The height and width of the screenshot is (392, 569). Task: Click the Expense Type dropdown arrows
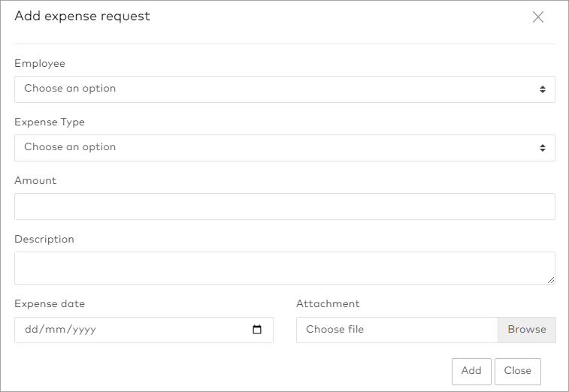542,148
